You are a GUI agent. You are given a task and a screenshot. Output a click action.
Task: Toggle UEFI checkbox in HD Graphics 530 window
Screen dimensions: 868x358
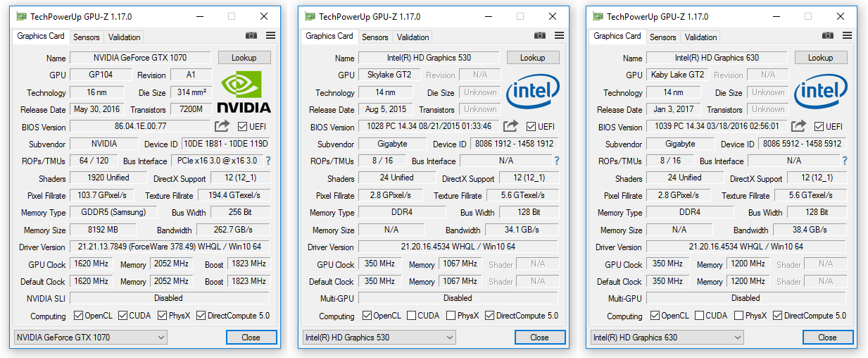[531, 127]
